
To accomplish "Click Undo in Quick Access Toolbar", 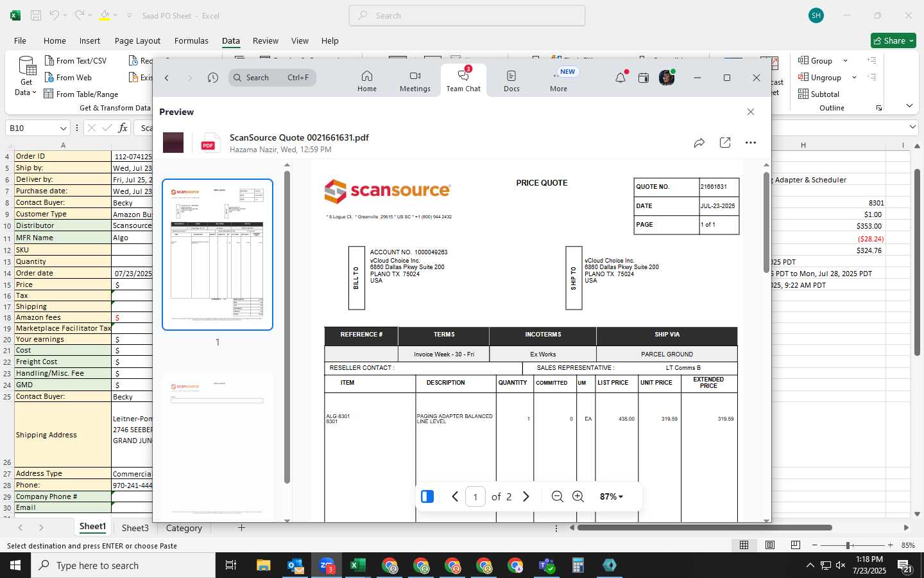I will (55, 15).
